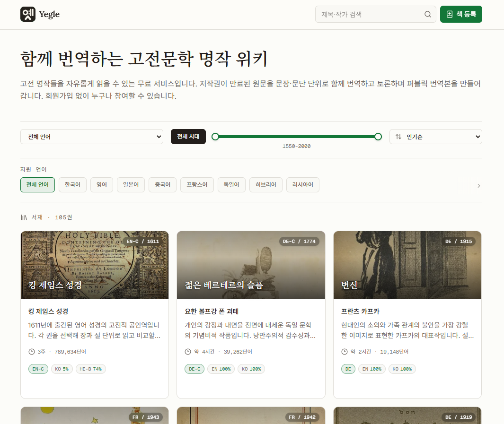Open the 변신 cover image
The image size is (504, 424).
(x=407, y=265)
